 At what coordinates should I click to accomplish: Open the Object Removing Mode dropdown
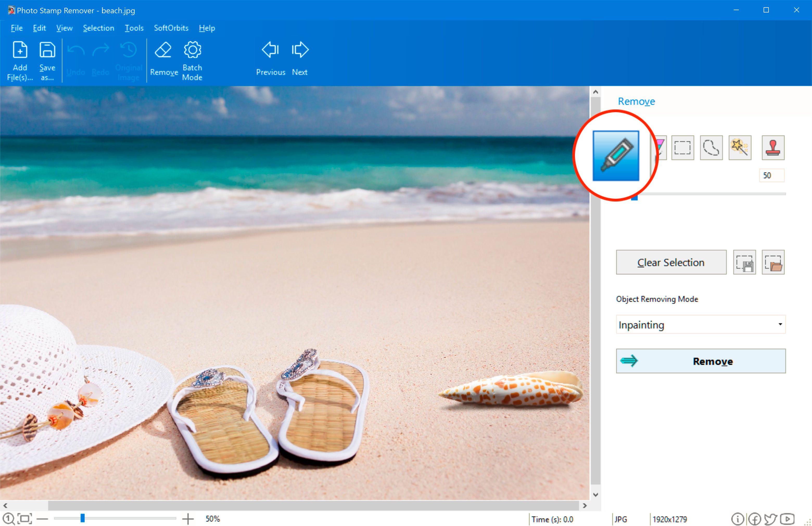point(701,324)
